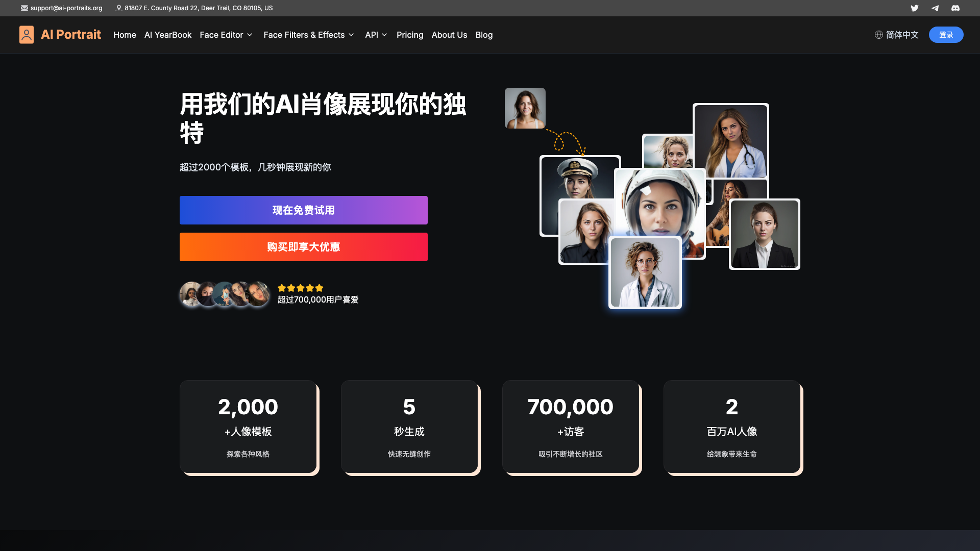
Task: Select the doctor with stethoscope portrait
Action: [731, 141]
